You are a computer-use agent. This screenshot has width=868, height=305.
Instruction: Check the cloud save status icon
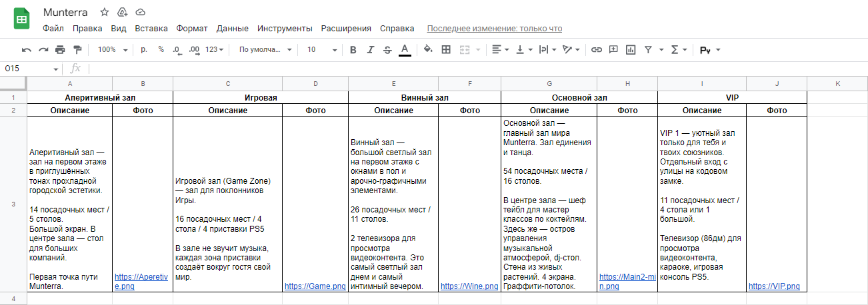(x=140, y=12)
